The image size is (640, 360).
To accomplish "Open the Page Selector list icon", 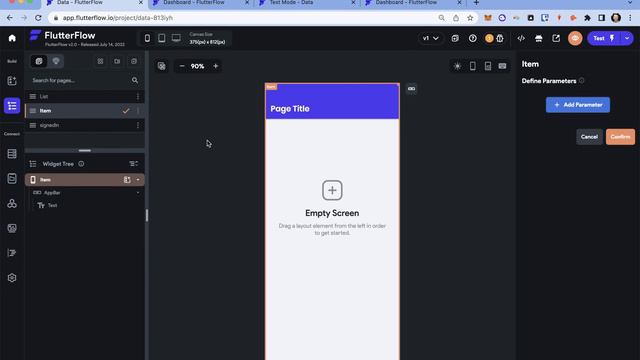I will [x=12, y=106].
